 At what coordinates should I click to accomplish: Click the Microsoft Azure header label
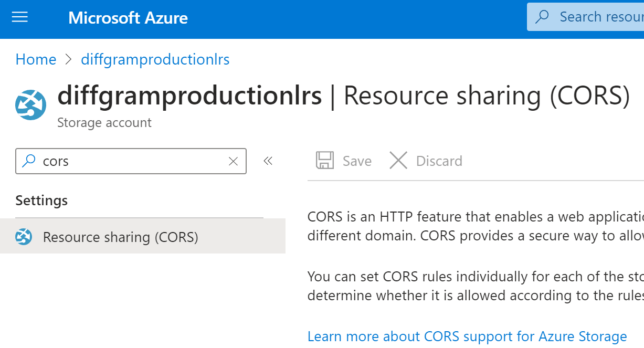click(x=128, y=17)
